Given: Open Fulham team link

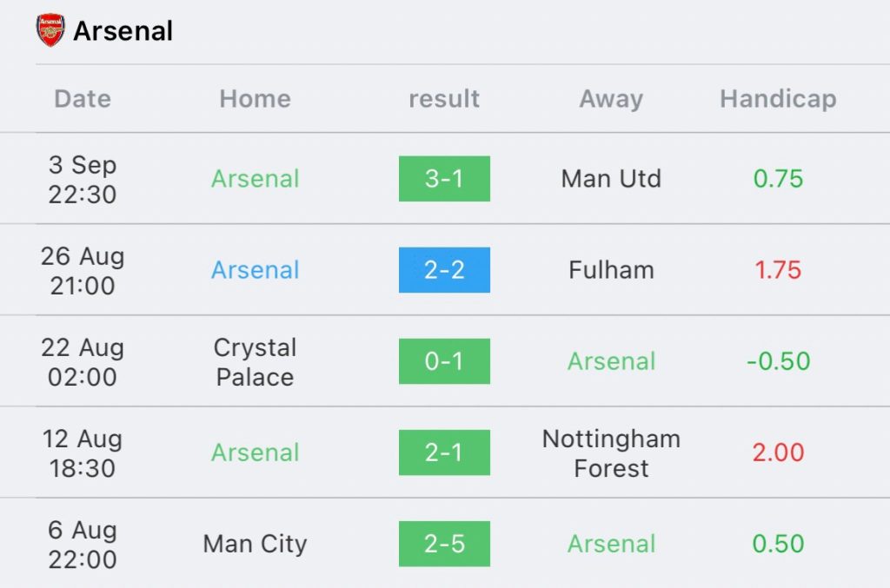Looking at the screenshot, I should (x=611, y=270).
